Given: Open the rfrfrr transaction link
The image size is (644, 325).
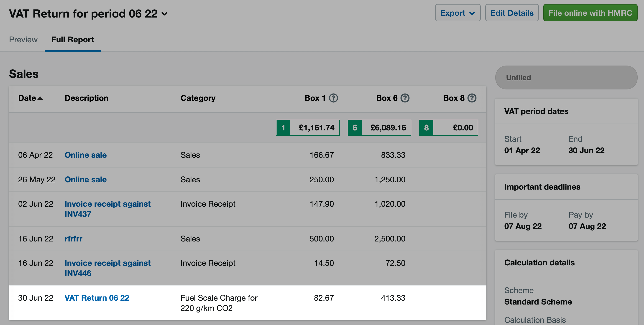Looking at the screenshot, I should 73,239.
